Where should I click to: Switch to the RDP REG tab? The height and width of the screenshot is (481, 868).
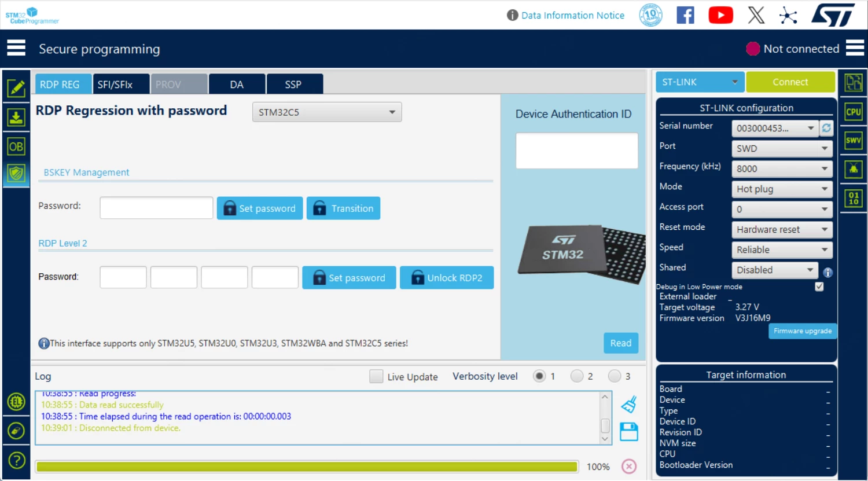[x=63, y=84]
